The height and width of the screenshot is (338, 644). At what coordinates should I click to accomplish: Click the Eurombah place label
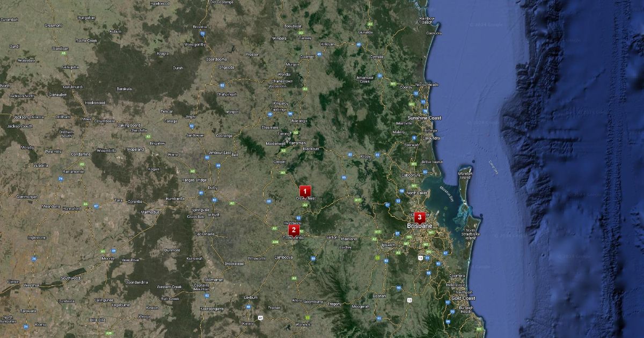click(9, 19)
